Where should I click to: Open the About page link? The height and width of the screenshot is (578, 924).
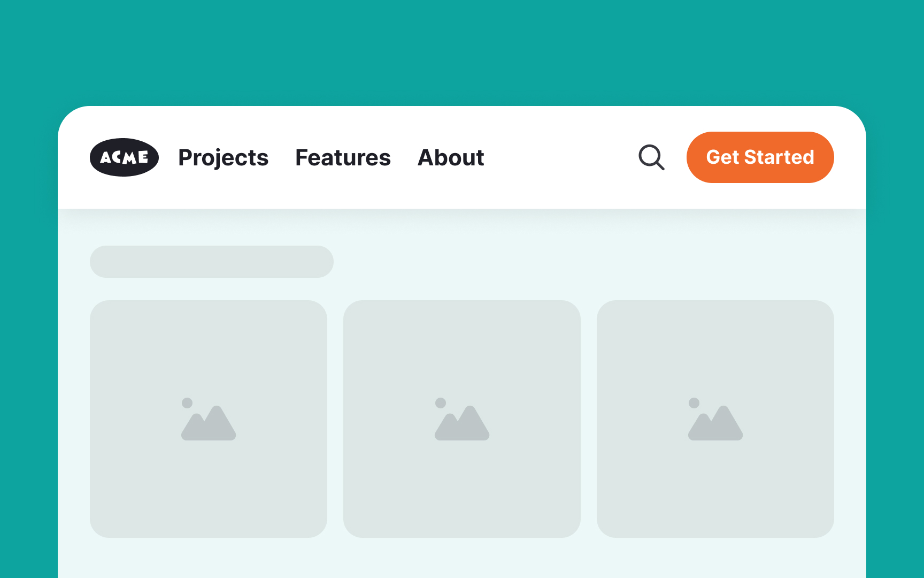(450, 157)
